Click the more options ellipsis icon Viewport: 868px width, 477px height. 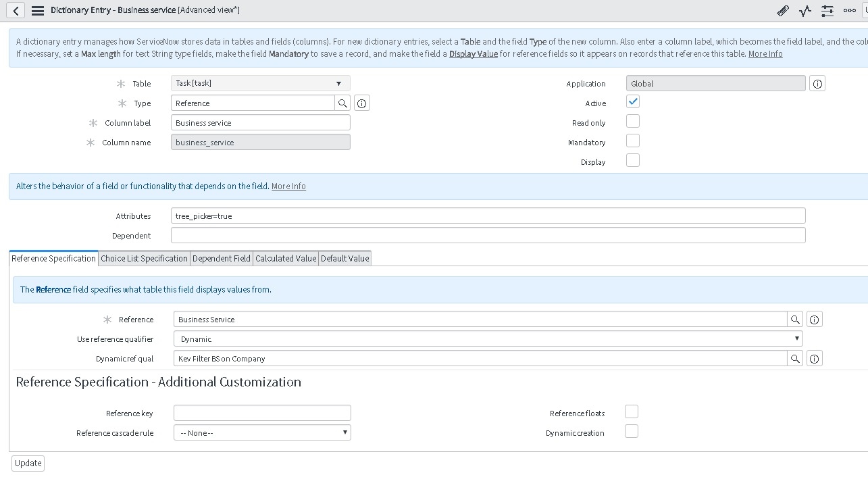click(x=849, y=10)
